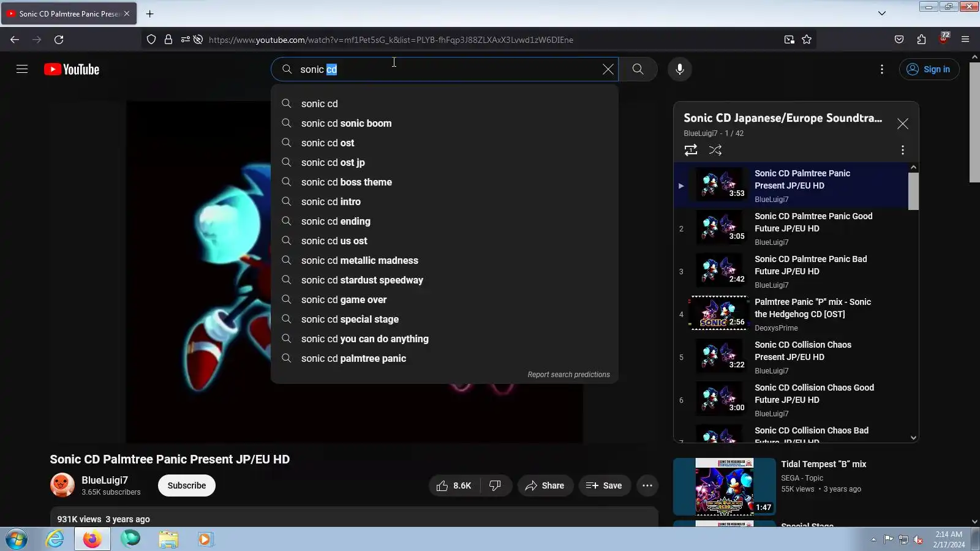Screen dimensions: 980x551
Task: Go to the YouTube home logo
Action: (72, 69)
